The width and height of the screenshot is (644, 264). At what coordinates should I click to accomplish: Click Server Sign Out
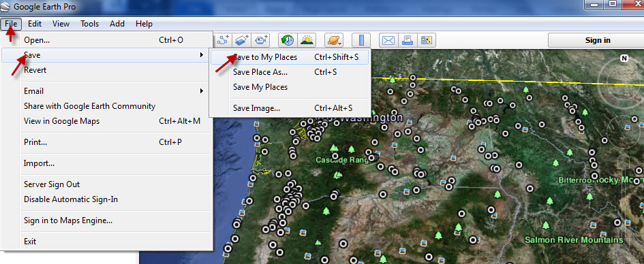tap(107, 184)
